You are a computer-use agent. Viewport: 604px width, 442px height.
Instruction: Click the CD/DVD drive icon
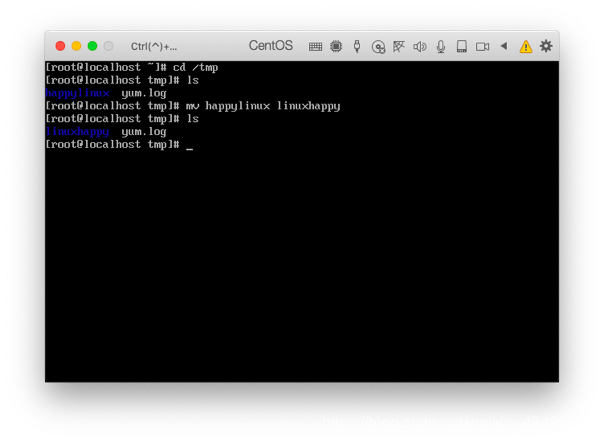pos(378,47)
